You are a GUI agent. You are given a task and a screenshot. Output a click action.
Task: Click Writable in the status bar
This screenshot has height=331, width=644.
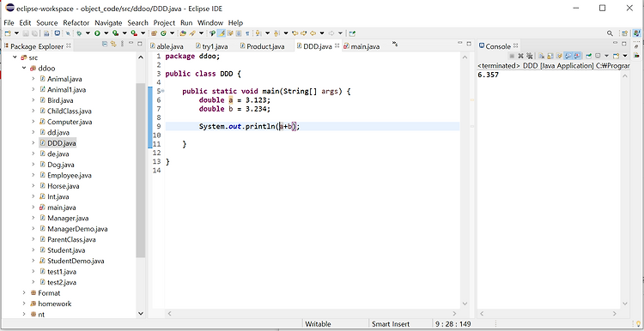(x=318, y=324)
